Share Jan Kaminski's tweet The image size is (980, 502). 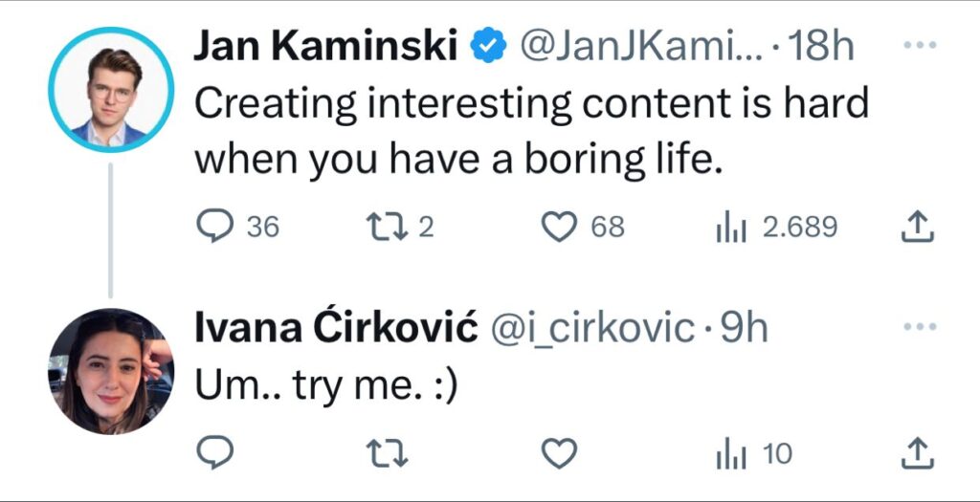917,227
